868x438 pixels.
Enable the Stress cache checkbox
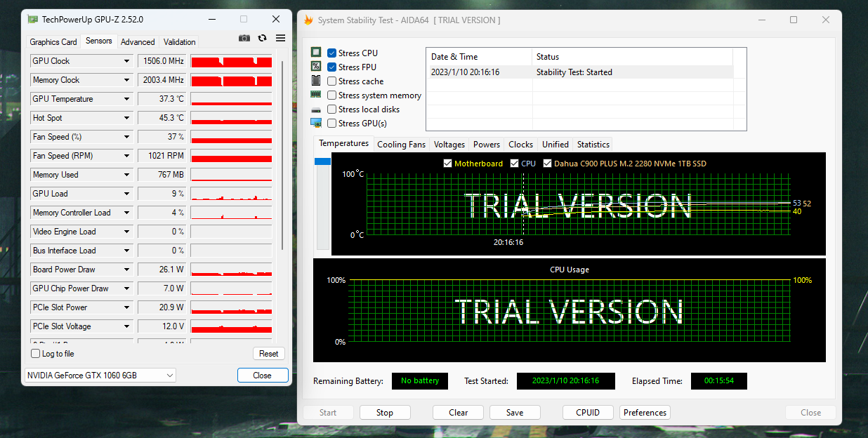[x=332, y=81]
